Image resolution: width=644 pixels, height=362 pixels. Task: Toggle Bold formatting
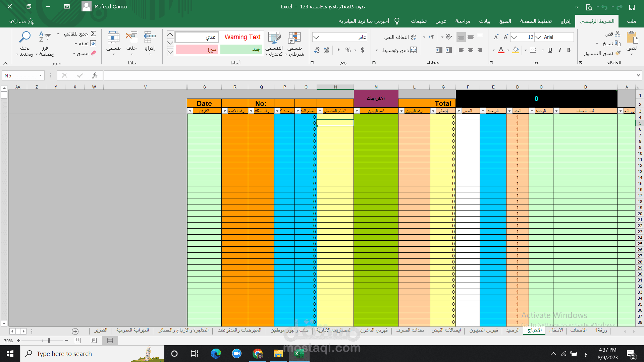(x=569, y=50)
